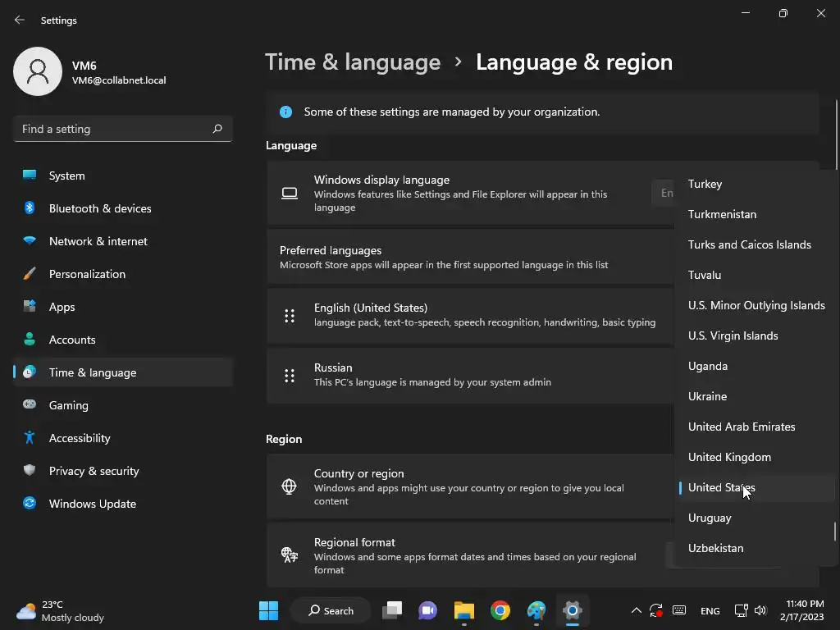Open the Chat app in taskbar
Screen dimensions: 840x630
pyautogui.click(x=427, y=610)
